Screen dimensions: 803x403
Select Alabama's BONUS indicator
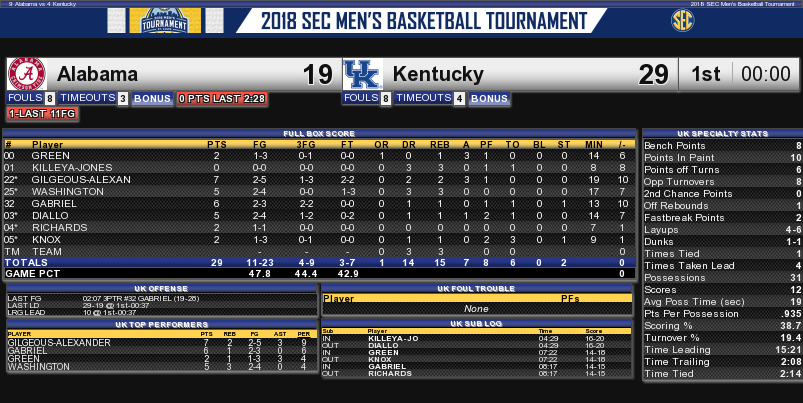pos(152,99)
